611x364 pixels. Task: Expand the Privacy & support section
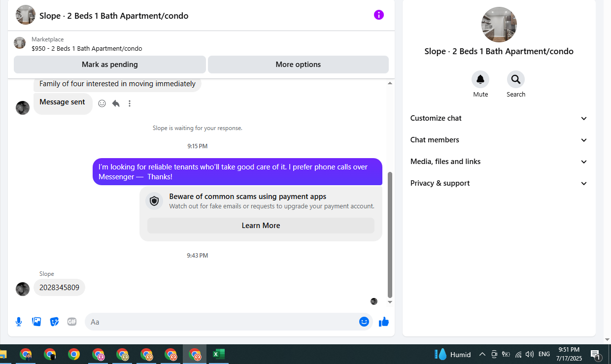[499, 183]
